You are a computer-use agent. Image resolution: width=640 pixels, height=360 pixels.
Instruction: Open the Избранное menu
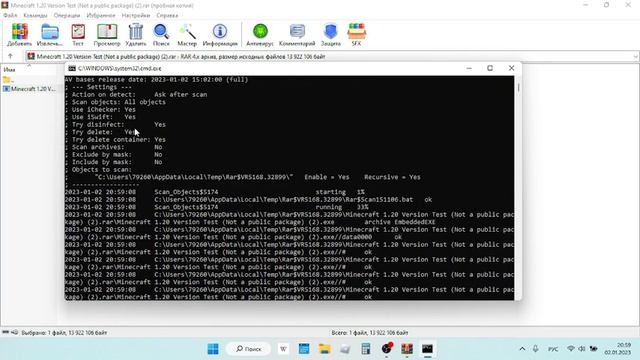101,16
